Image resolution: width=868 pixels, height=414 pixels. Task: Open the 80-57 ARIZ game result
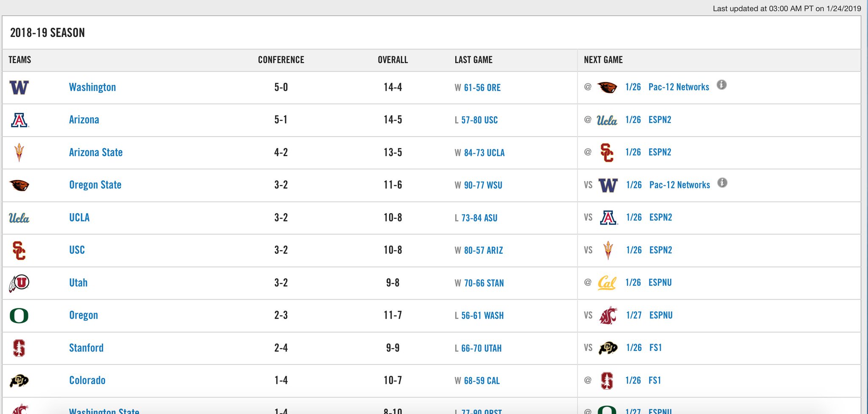click(484, 251)
